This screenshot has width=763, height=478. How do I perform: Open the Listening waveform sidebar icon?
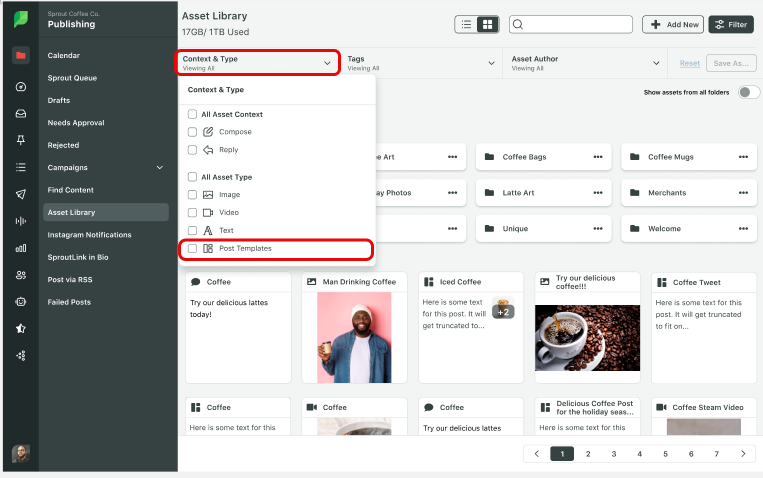click(x=21, y=221)
